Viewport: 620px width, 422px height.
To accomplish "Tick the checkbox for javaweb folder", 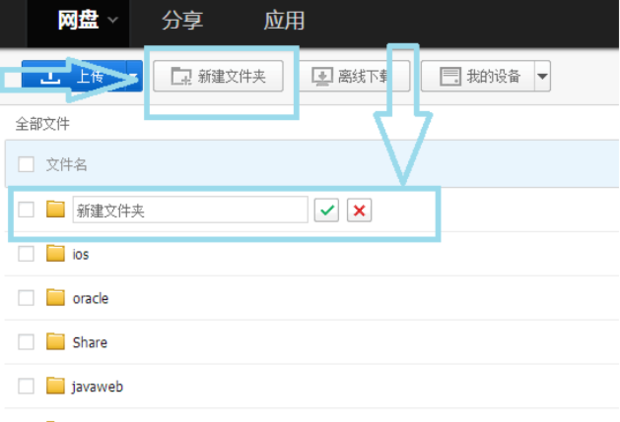I will pos(26,386).
